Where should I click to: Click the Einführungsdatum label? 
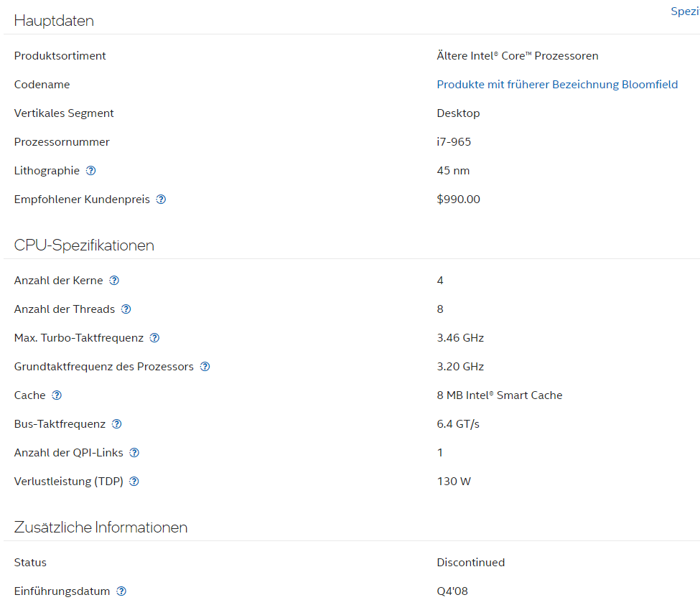[x=62, y=591]
